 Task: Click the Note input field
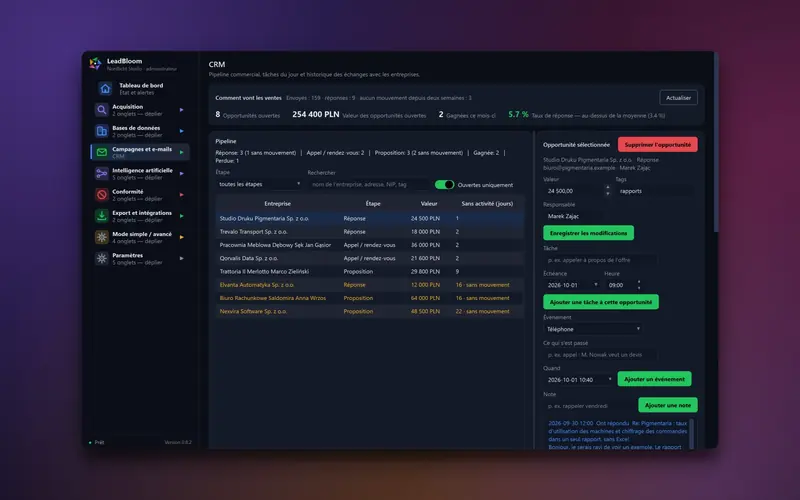click(589, 406)
